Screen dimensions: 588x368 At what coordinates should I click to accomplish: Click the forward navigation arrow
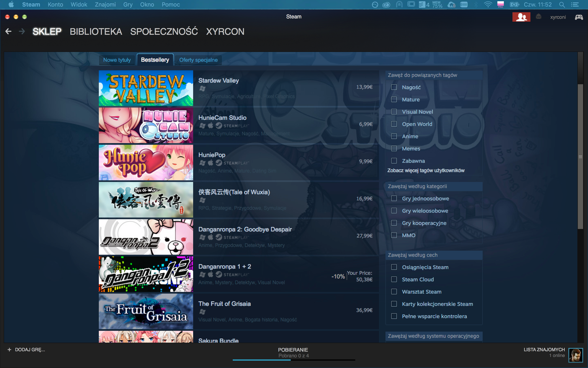[22, 31]
